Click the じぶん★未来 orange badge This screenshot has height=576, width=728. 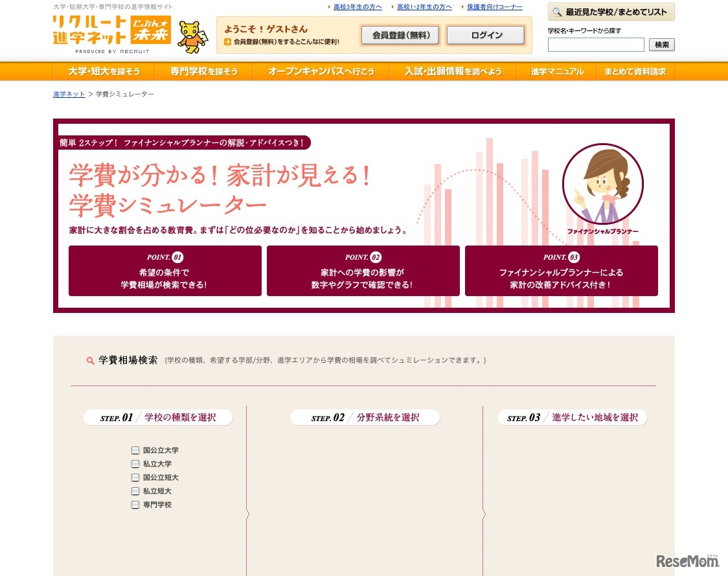click(x=152, y=28)
